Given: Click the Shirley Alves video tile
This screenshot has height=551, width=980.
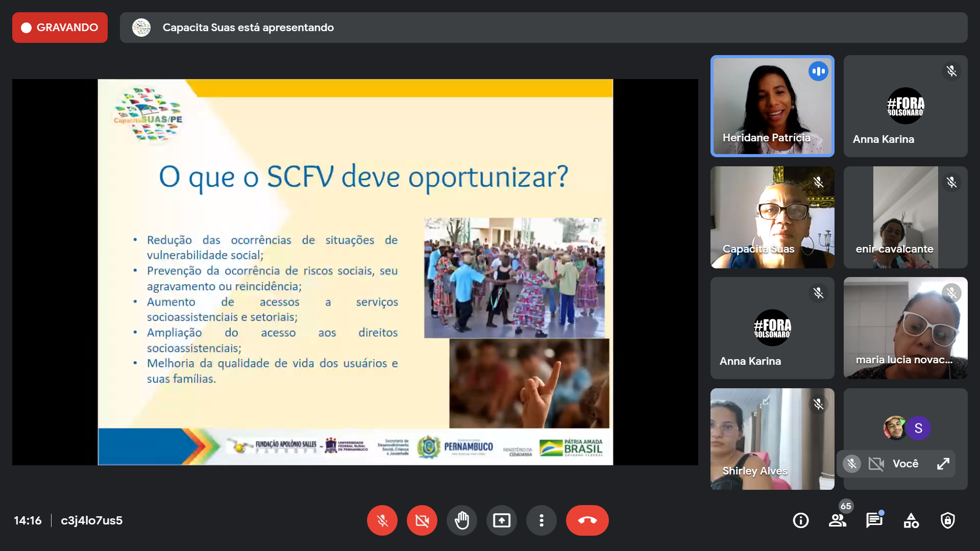Looking at the screenshot, I should [772, 439].
